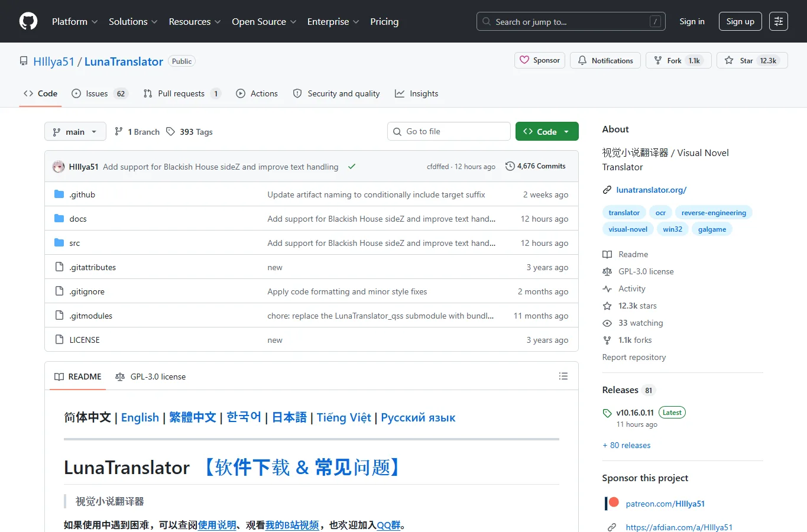The image size is (807, 532).
Task: Click the GitHub logo icon
Action: pyautogui.click(x=28, y=21)
